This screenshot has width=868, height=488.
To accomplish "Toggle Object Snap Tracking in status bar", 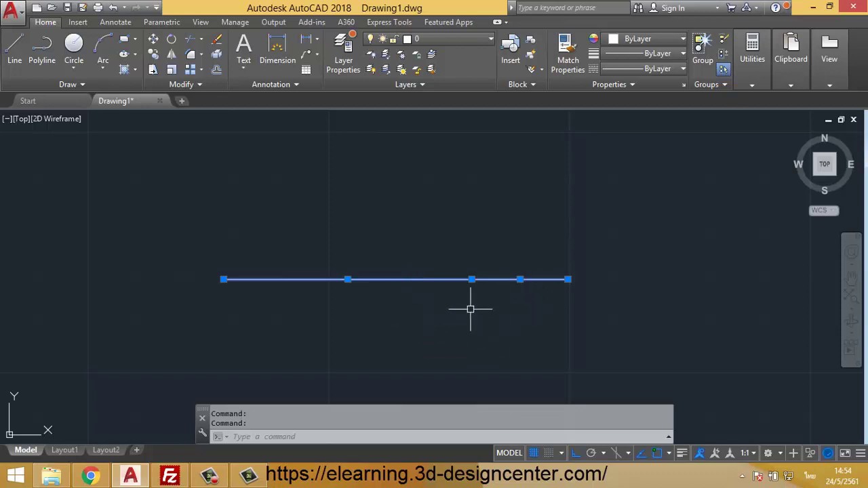I will (642, 453).
